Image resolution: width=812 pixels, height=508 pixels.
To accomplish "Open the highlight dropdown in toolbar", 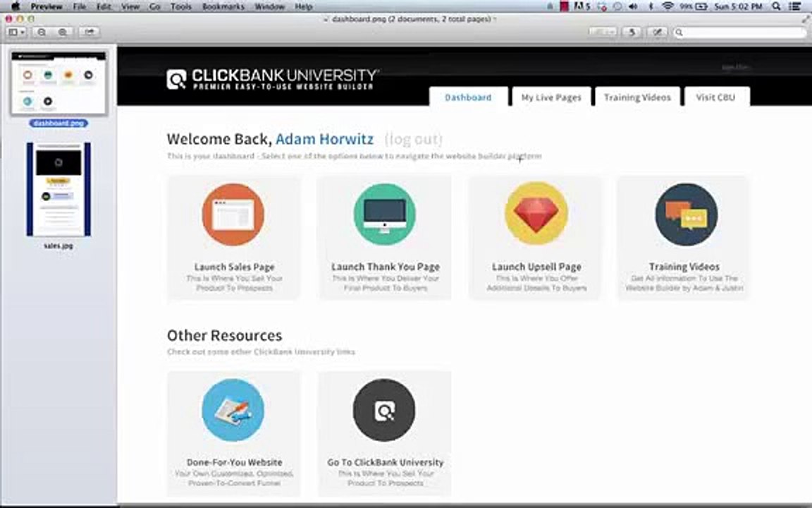I will [603, 32].
